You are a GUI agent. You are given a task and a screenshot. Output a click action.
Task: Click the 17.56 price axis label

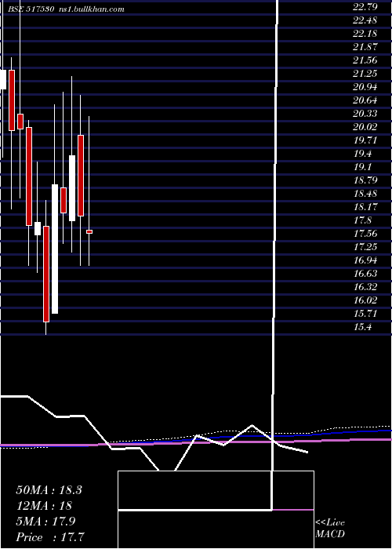(365, 233)
